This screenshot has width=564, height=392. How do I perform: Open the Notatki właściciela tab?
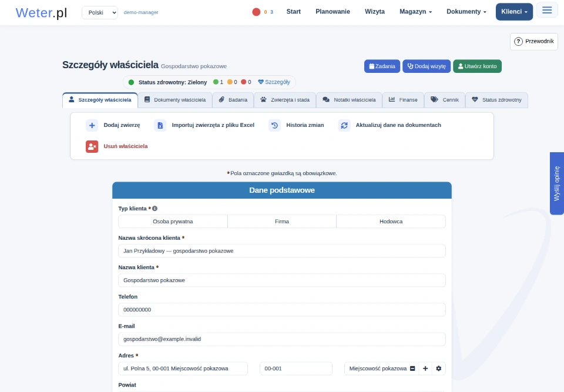click(349, 100)
